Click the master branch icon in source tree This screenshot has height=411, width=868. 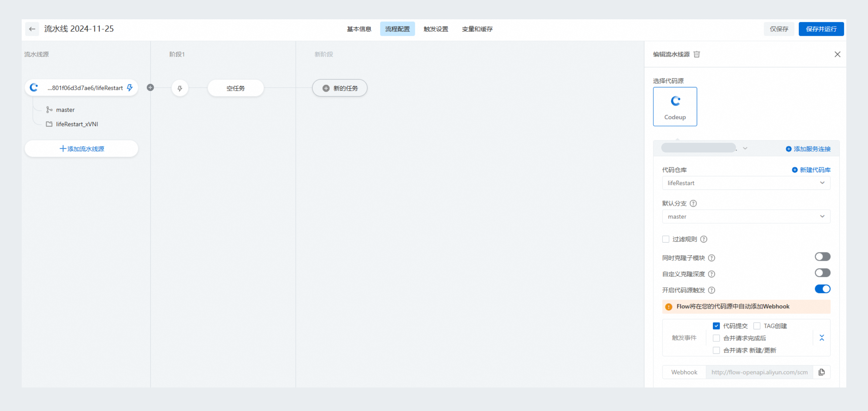point(49,110)
